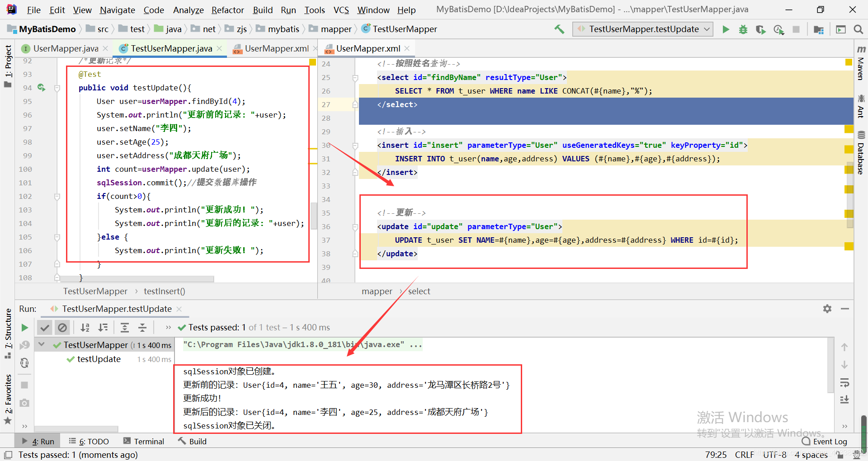Run with coverage using the shield icon

click(760, 29)
